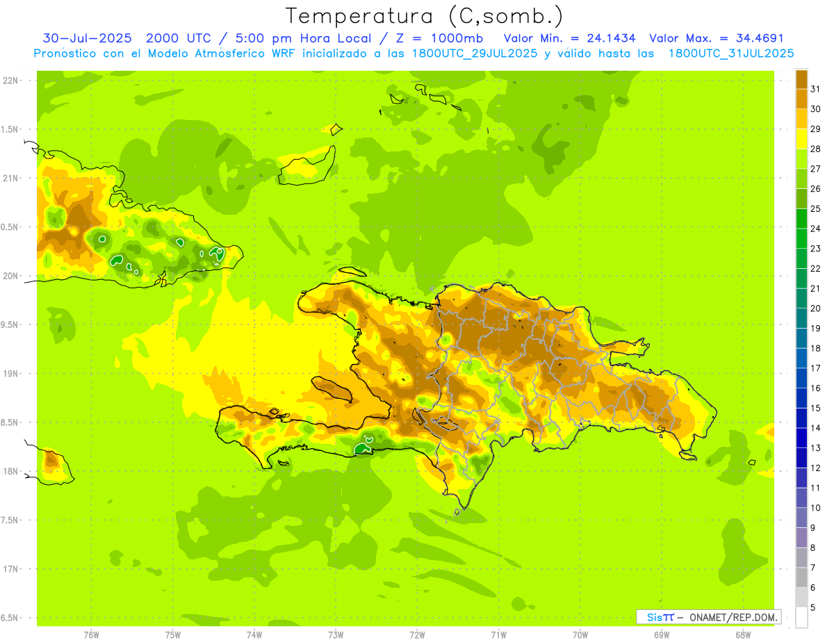Click legend swatch between 27 and 28

coord(801,158)
